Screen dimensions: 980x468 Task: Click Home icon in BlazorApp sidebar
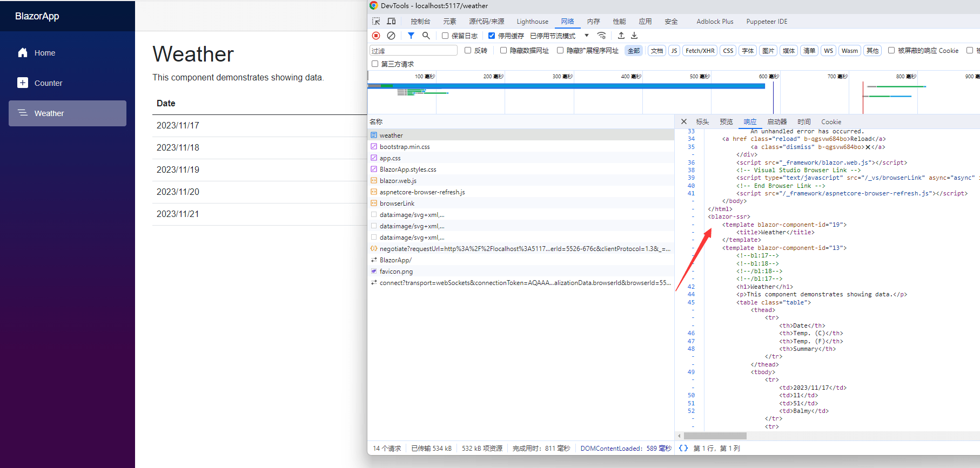23,53
